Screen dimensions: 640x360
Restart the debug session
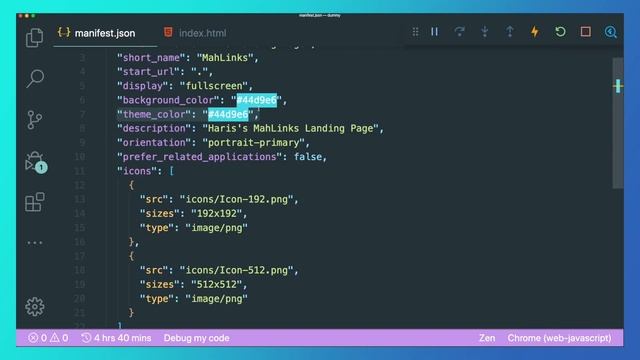point(560,31)
